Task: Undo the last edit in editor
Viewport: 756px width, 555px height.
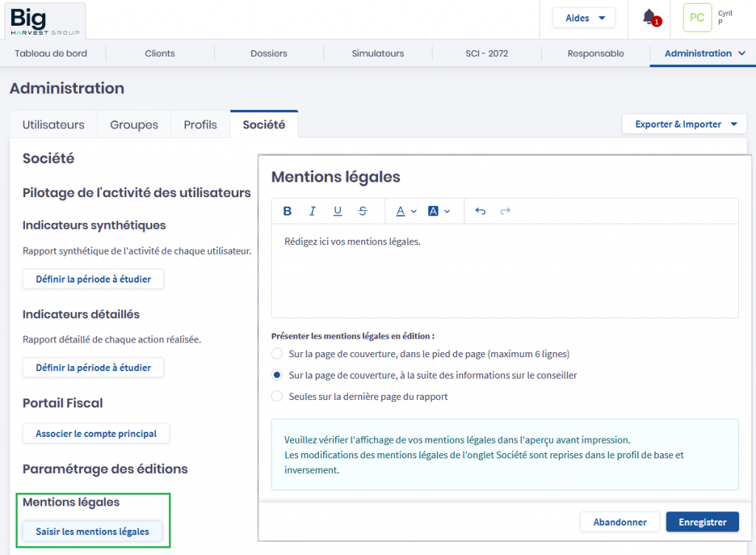Action: click(481, 211)
